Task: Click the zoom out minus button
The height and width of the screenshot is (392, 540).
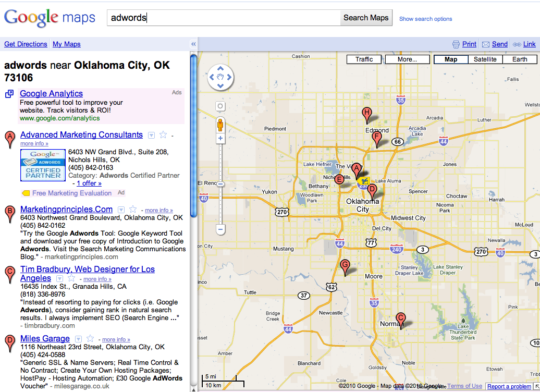Action: 220,229
